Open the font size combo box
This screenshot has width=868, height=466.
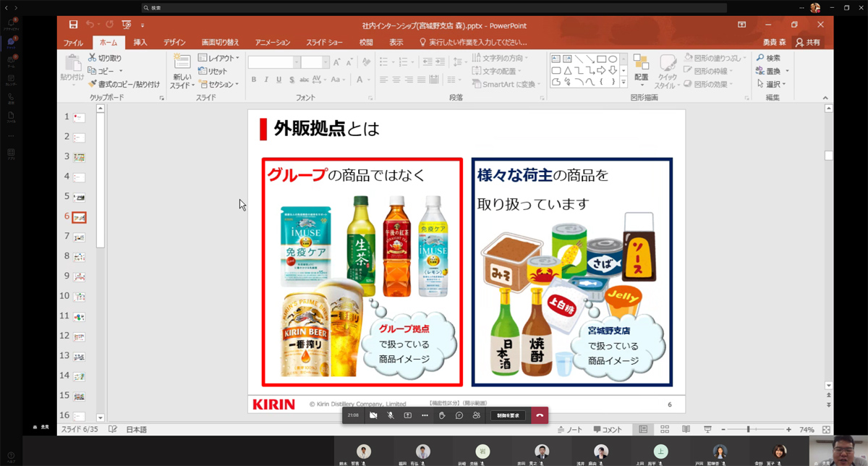[315, 63]
